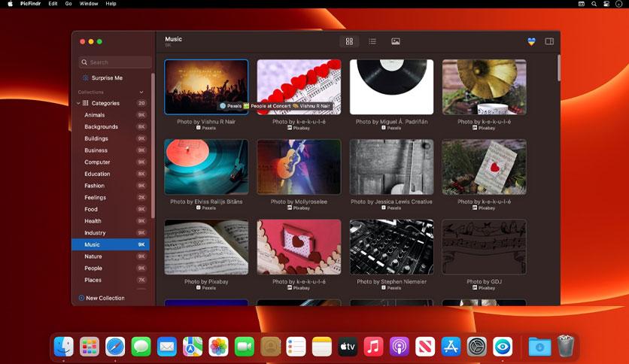629x364 pixels.
Task: Open the sheet music book photo by Pixabay
Action: coord(206,247)
